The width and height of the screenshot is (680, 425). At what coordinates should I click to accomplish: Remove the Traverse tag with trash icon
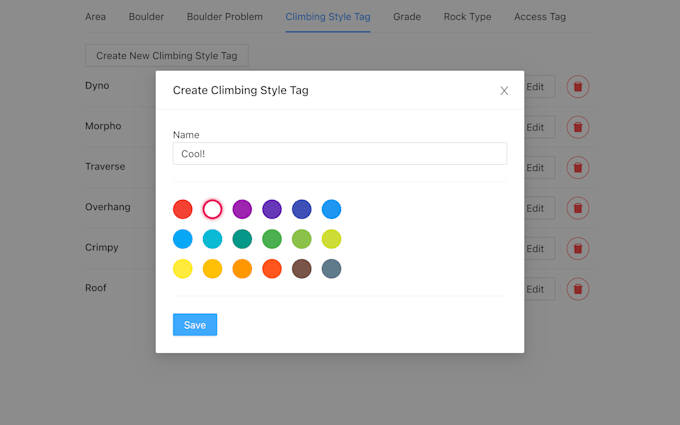(578, 167)
